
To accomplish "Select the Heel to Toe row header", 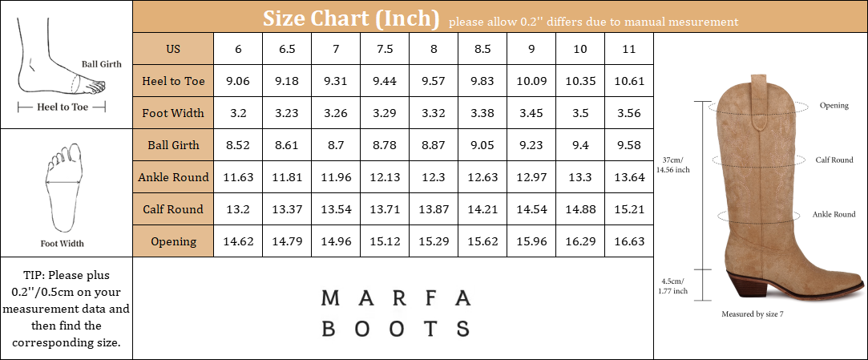I will coord(173,81).
